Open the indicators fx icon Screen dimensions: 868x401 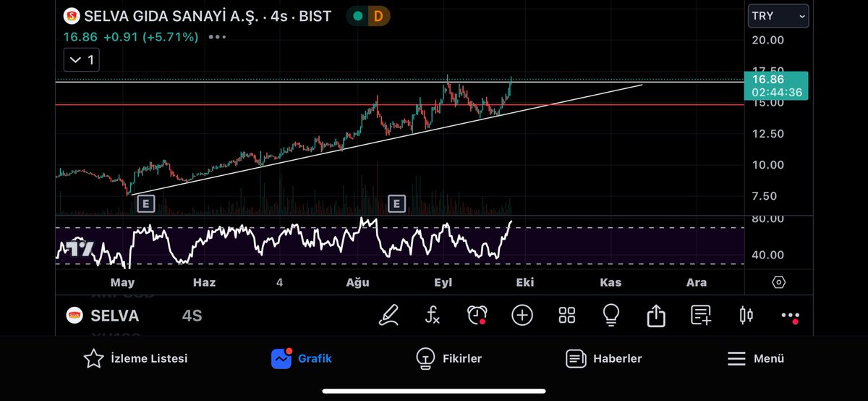432,315
